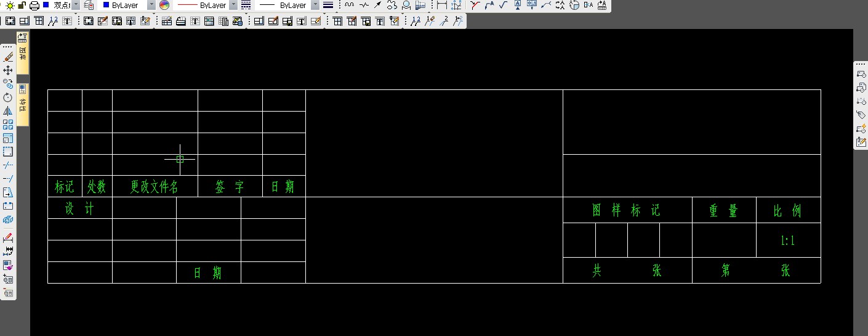The width and height of the screenshot is (868, 336).
Task: Open the layer properties manager icon
Action: click(x=89, y=5)
